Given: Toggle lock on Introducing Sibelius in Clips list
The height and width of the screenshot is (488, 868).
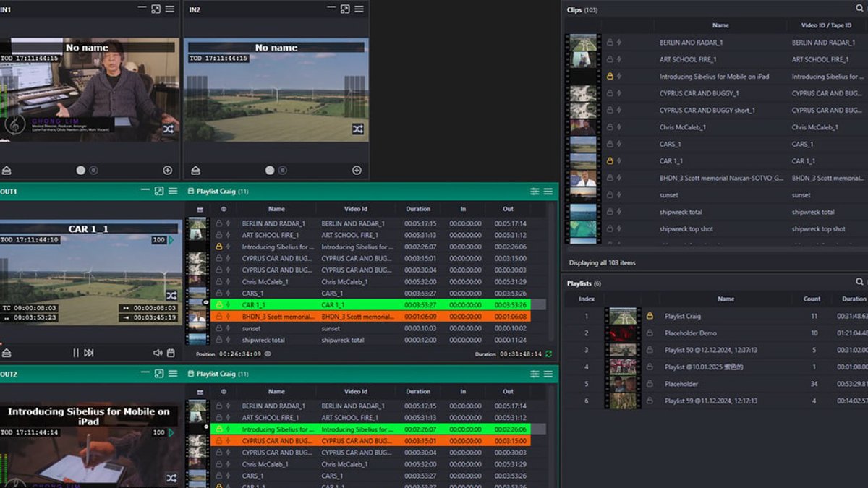Looking at the screenshot, I should click(x=610, y=76).
